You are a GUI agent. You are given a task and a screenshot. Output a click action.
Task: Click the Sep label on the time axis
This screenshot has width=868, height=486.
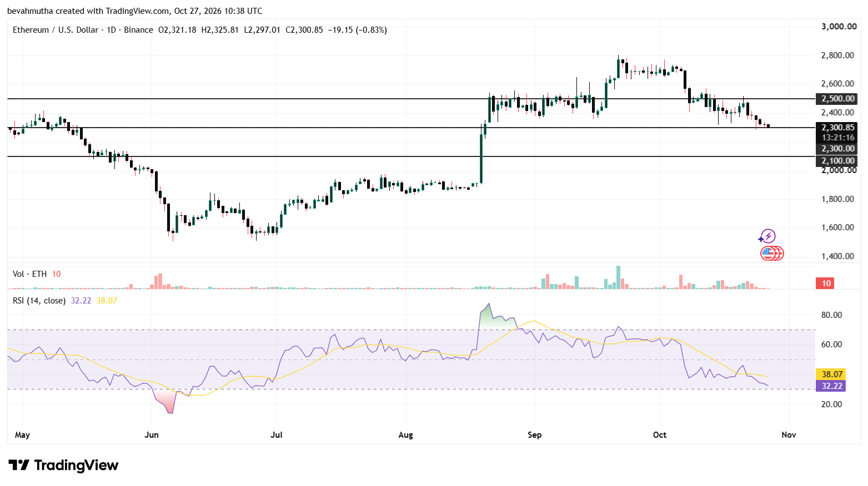click(x=535, y=435)
